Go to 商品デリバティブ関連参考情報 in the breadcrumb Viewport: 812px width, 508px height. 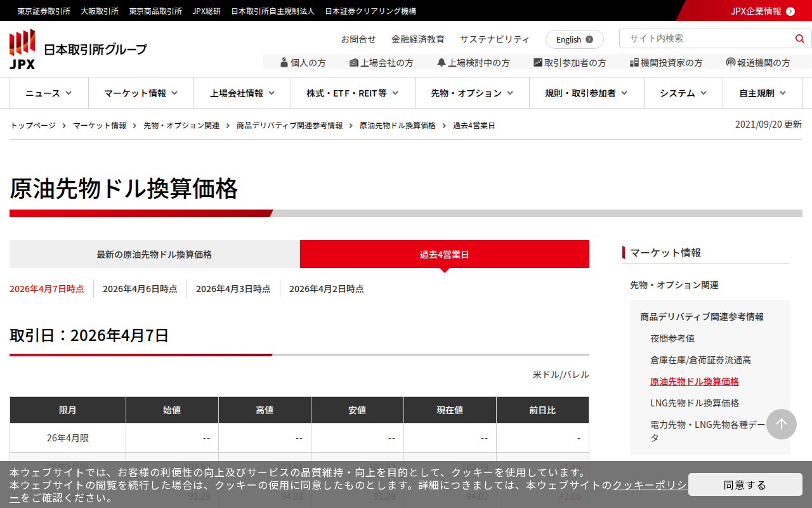pos(289,125)
